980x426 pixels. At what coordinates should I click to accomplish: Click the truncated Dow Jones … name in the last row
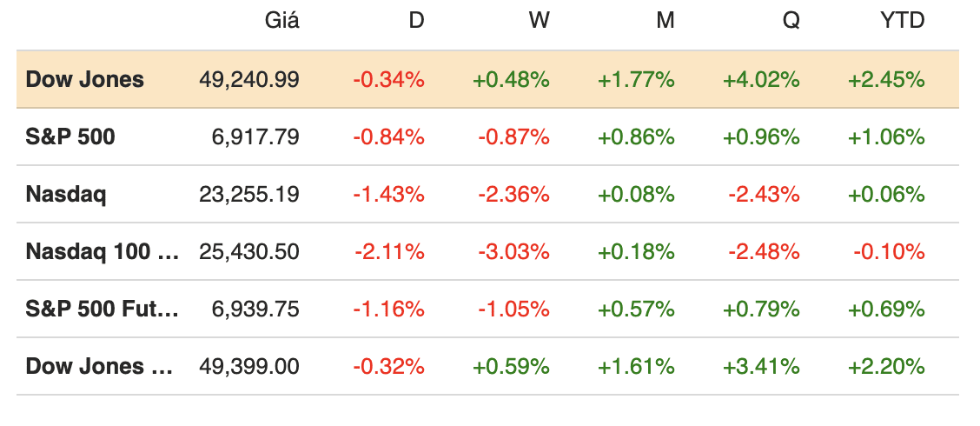[x=99, y=367]
